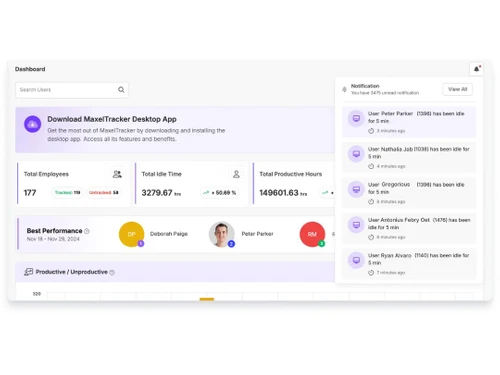
Task: Click the red RM avatar
Action: click(312, 234)
